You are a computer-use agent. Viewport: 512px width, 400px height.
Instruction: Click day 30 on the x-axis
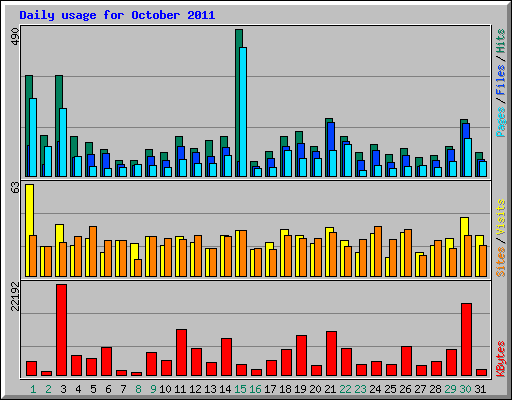465,389
